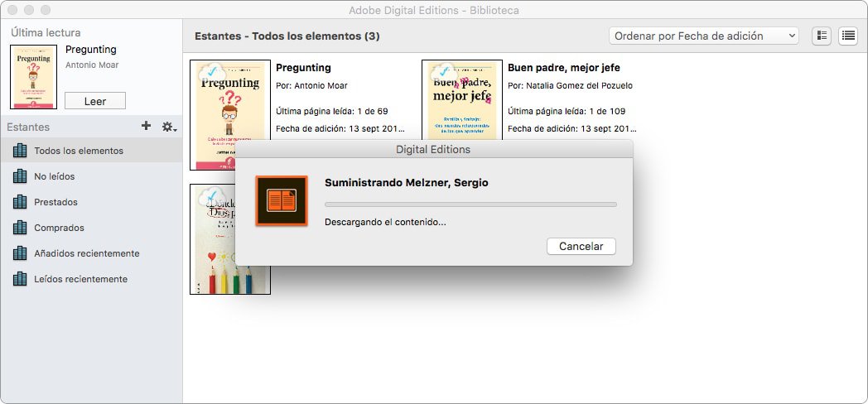Select No leídos shelf
The height and width of the screenshot is (404, 868).
tap(91, 176)
